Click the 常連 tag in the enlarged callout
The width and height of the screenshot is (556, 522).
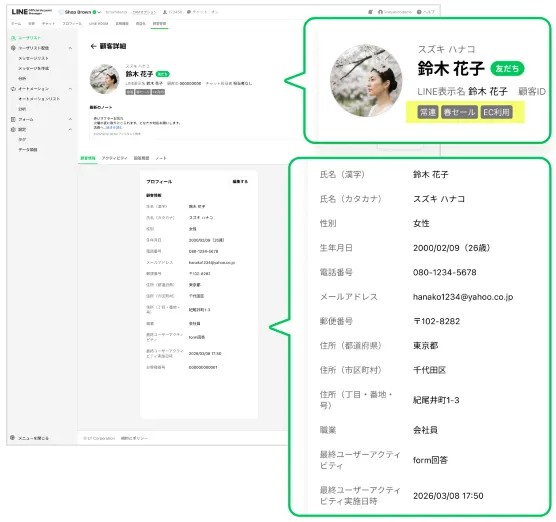(428, 112)
